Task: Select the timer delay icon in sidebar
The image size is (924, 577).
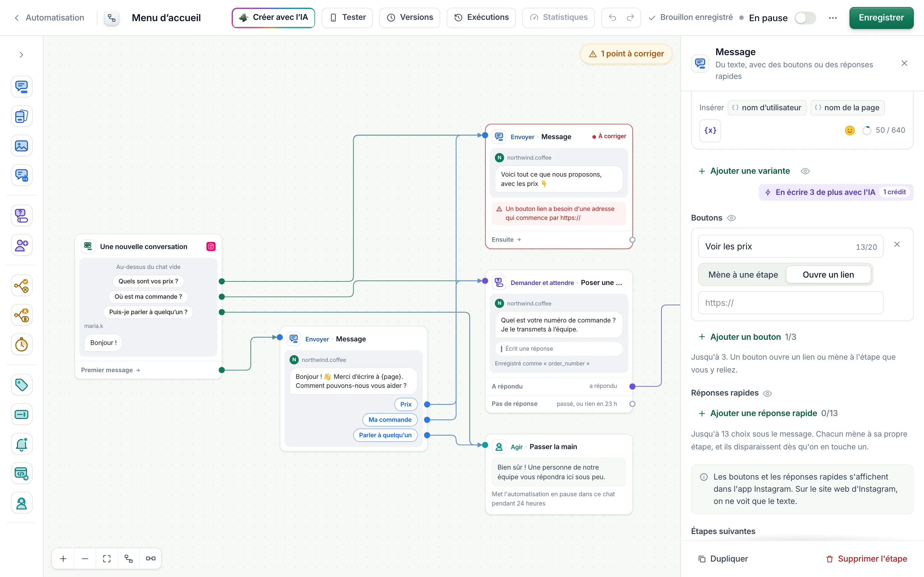Action: coord(21,345)
